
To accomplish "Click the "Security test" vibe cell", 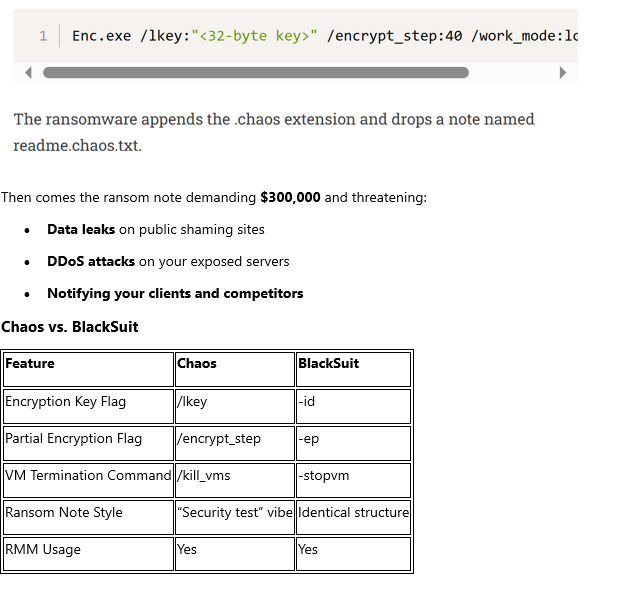I will coord(235,517).
